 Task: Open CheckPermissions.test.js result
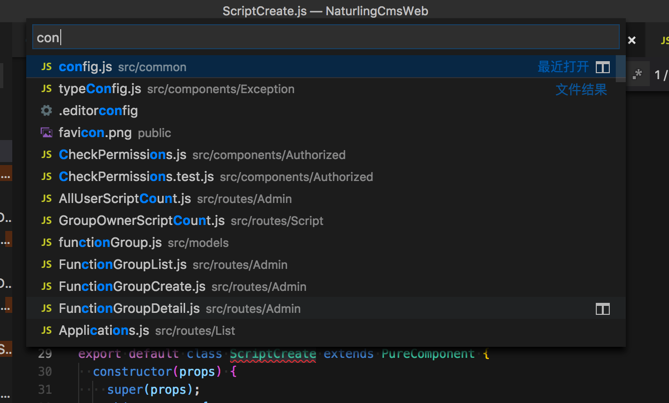click(326, 177)
